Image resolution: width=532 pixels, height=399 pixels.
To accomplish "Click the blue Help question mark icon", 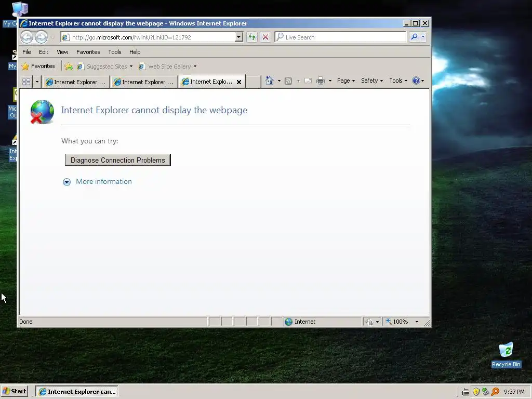I will 416,81.
